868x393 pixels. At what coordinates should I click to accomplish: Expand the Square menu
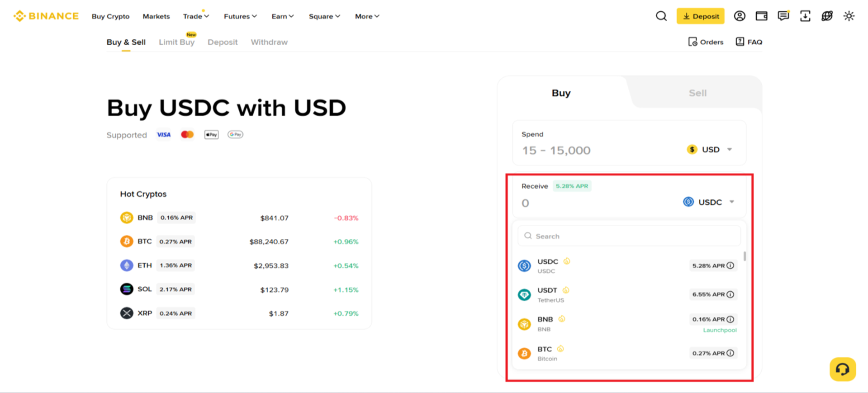[x=324, y=16]
